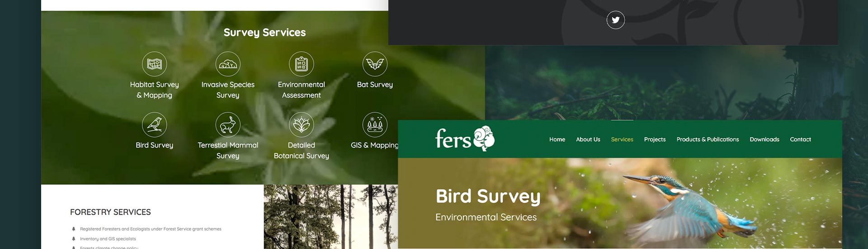Click the Habitat Survey & Mapping map icon
The image size is (868, 249).
click(155, 64)
